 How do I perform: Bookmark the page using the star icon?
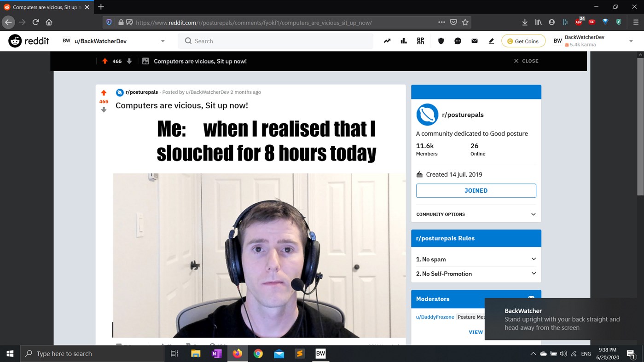(x=466, y=22)
